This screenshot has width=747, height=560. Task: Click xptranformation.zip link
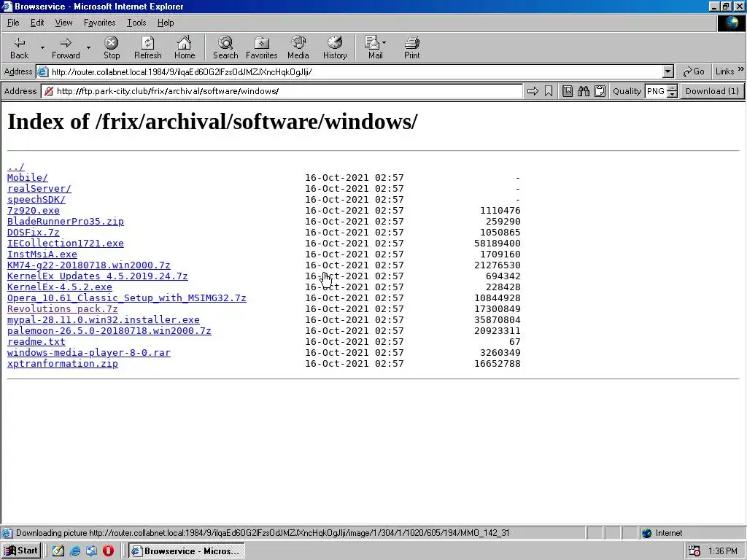(63, 364)
